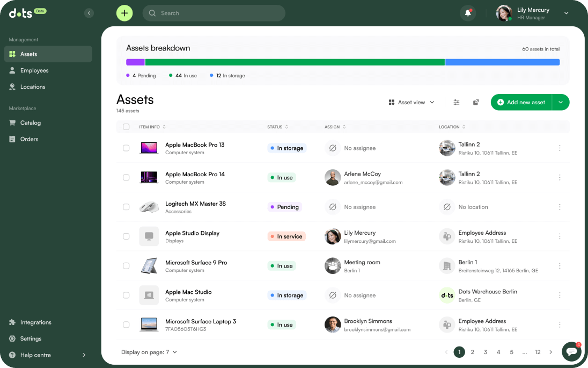Go to page 12
This screenshot has height=368, width=588.
(x=538, y=352)
